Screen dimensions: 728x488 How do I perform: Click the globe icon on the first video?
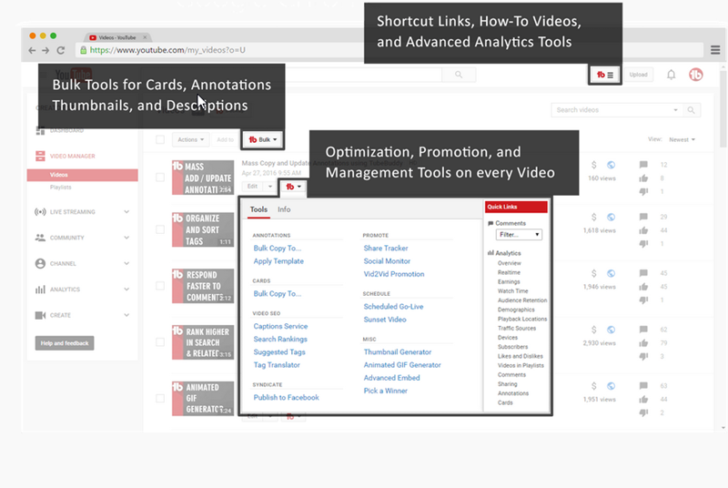pos(610,165)
